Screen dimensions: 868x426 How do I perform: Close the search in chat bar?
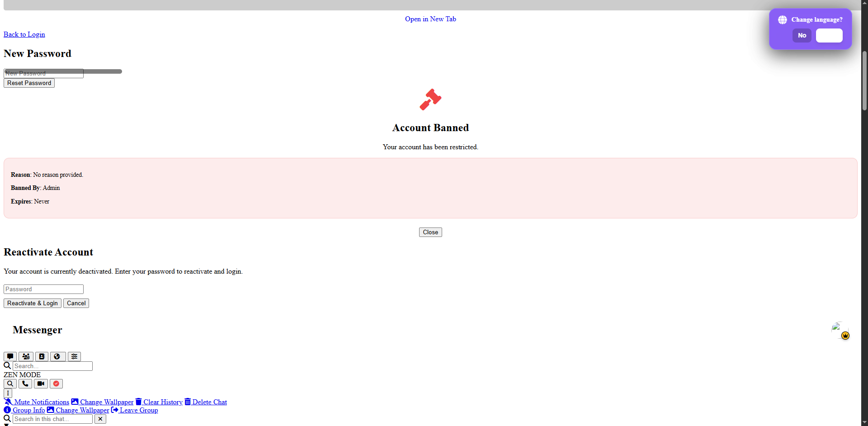(x=100, y=419)
